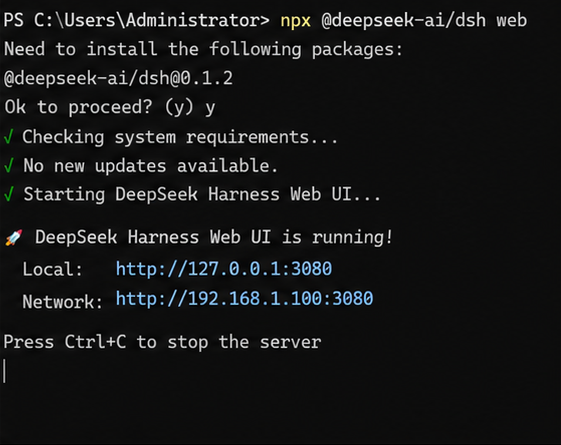This screenshot has width=561, height=445.
Task: Click the Local: label
Action: coord(53,269)
